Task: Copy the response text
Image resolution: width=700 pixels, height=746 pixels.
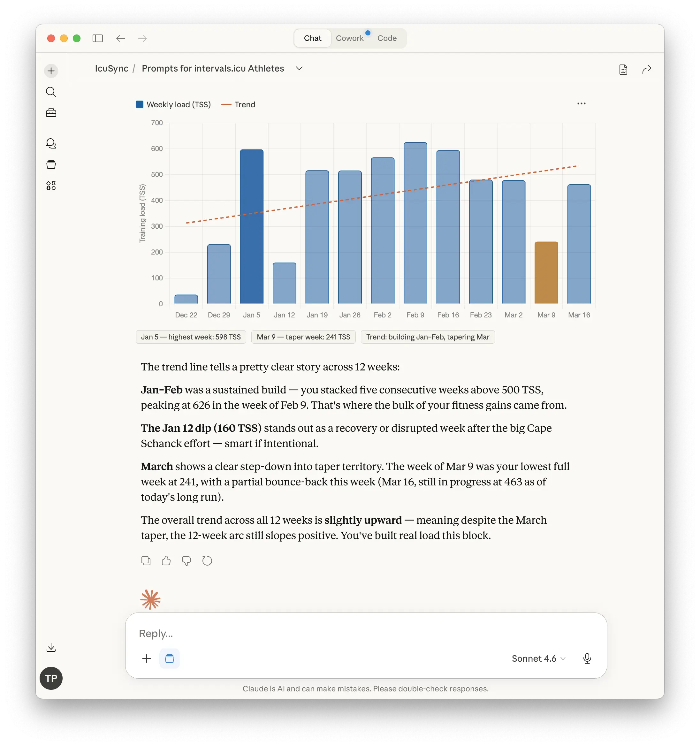Action: (x=146, y=561)
